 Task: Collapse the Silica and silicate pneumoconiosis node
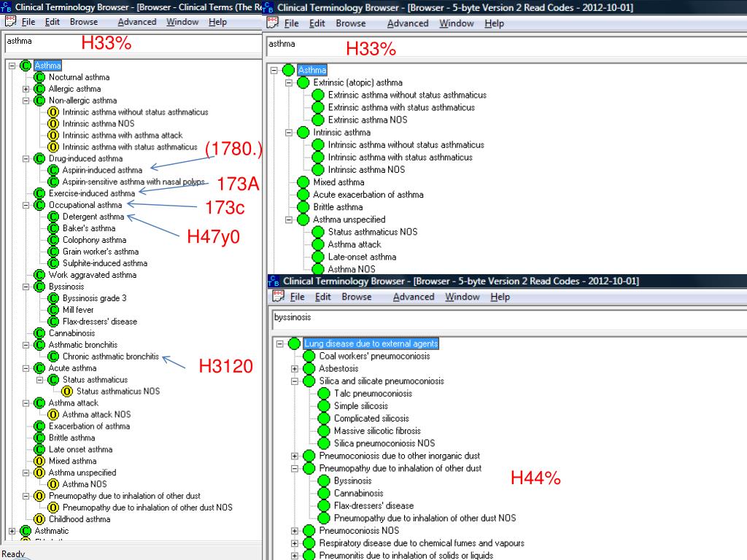click(295, 381)
